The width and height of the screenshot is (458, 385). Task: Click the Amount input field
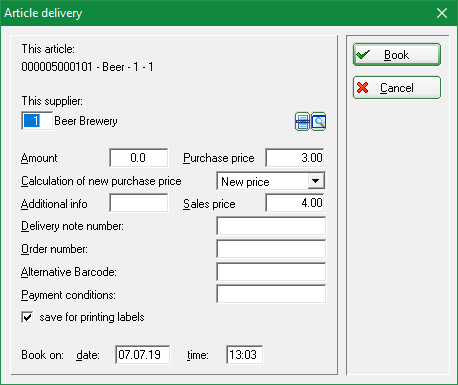[139, 158]
